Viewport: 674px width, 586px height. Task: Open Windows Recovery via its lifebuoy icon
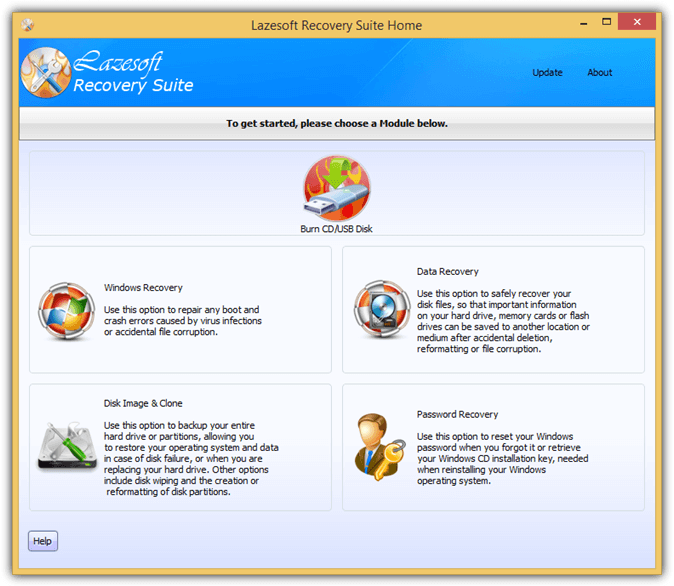pos(66,311)
